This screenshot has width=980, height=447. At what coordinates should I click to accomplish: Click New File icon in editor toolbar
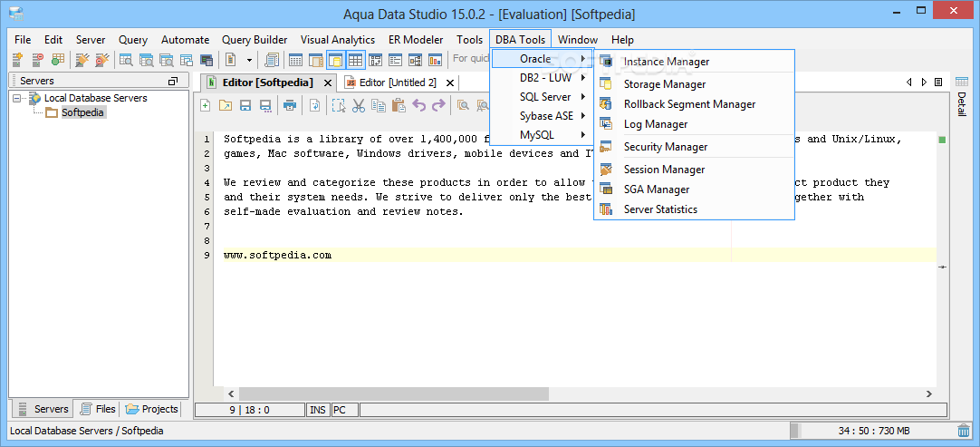(205, 105)
